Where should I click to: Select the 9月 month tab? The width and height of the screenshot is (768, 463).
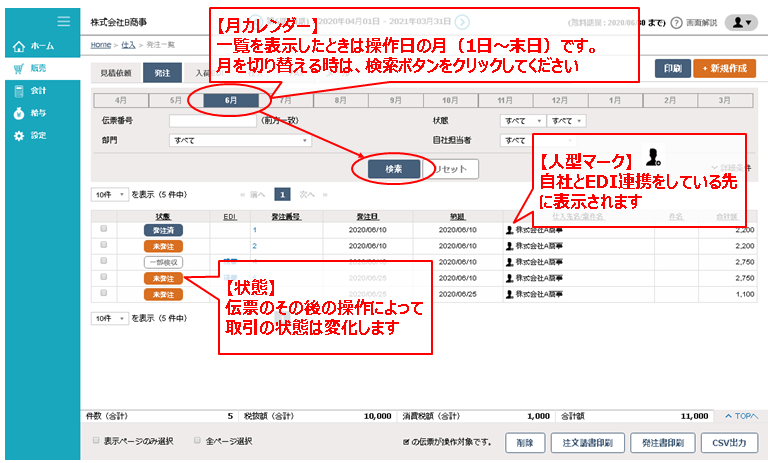[x=395, y=101]
